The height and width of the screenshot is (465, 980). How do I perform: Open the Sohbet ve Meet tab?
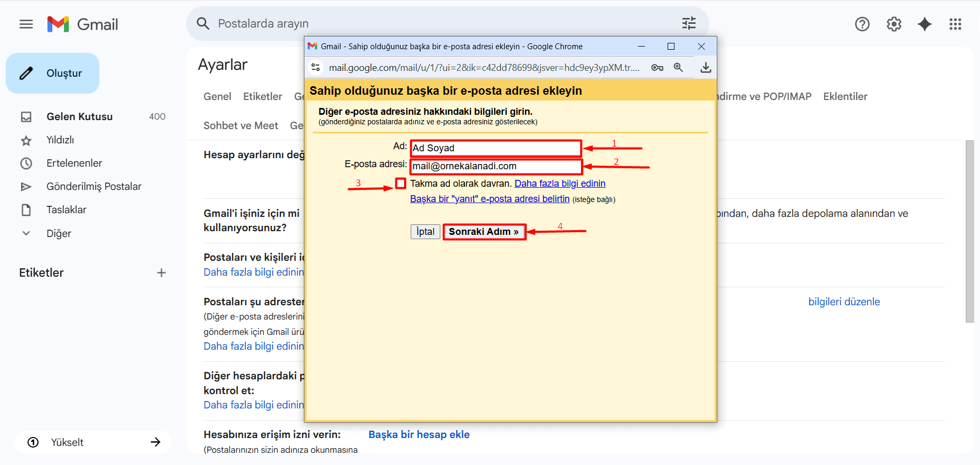pos(241,125)
